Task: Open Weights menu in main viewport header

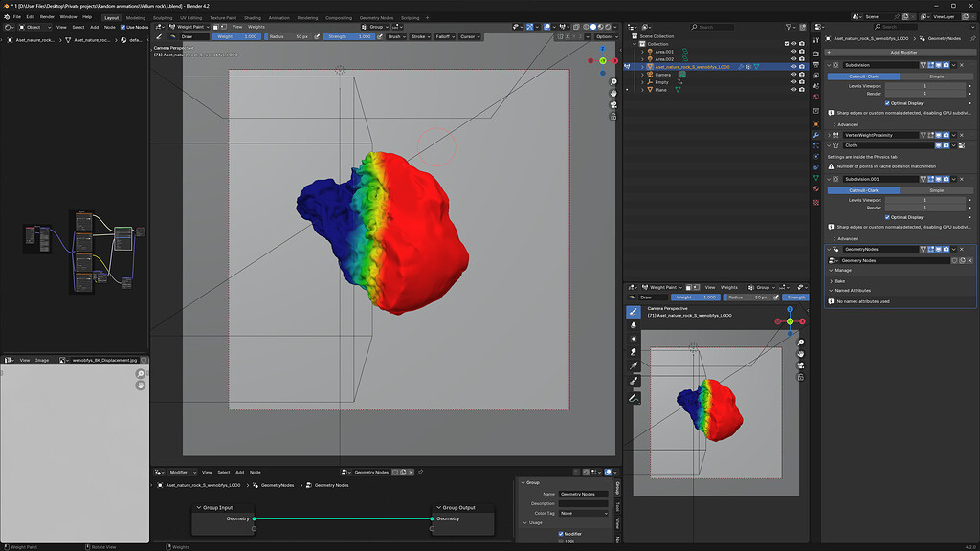Action: pos(256,27)
